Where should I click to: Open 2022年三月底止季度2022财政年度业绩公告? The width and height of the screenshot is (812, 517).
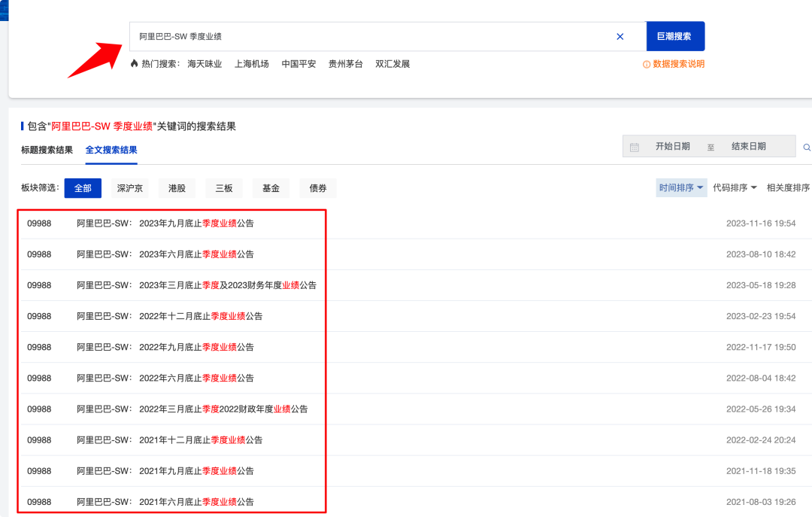point(223,409)
